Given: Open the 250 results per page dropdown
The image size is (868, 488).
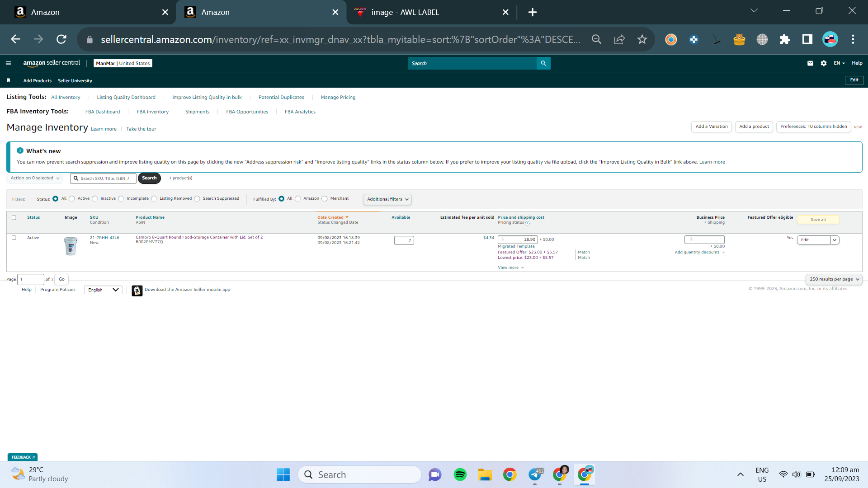Looking at the screenshot, I should coord(834,279).
